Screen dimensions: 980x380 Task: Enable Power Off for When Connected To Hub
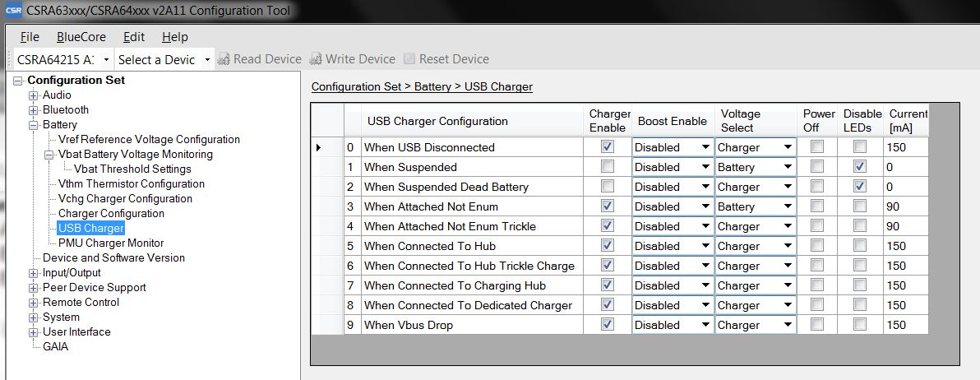[816, 246]
